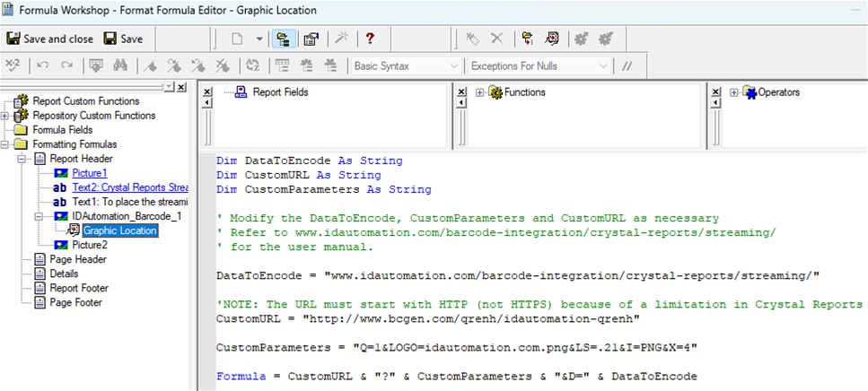The image size is (868, 391).
Task: Select the Formula Fields folder
Action: (63, 130)
